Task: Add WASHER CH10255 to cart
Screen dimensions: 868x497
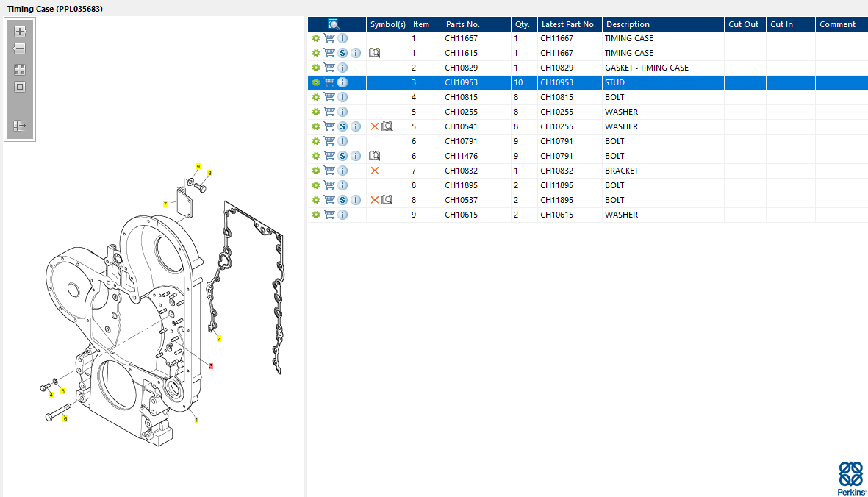Action: coord(329,112)
